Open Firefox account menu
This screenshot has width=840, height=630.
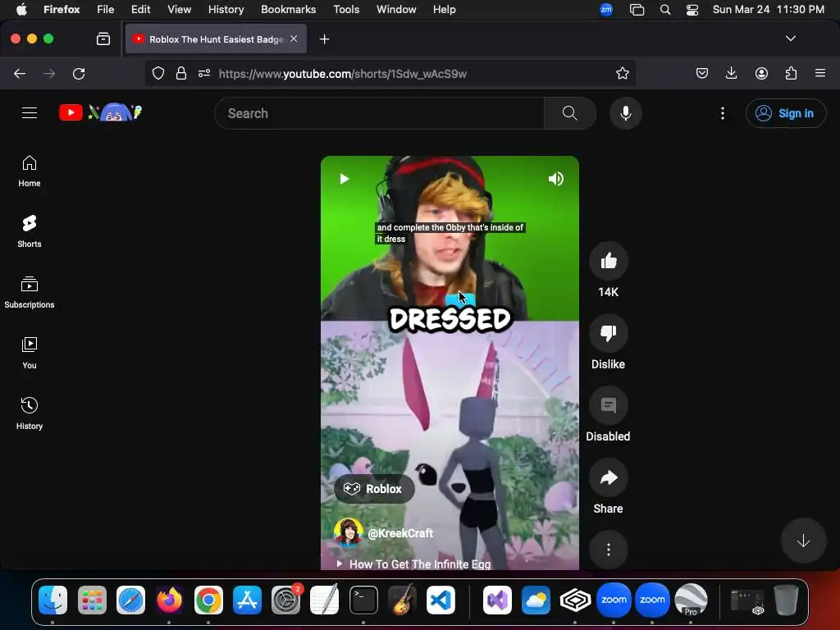tap(761, 73)
